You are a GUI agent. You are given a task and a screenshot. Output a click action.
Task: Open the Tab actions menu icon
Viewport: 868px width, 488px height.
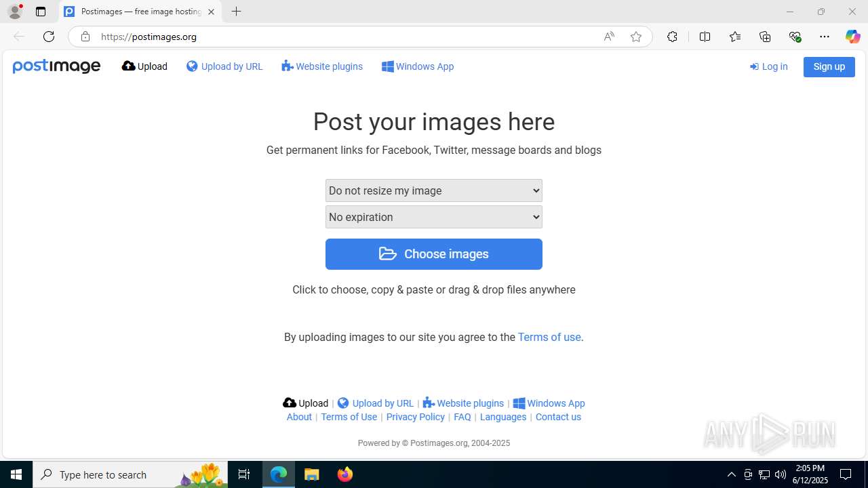click(x=41, y=12)
